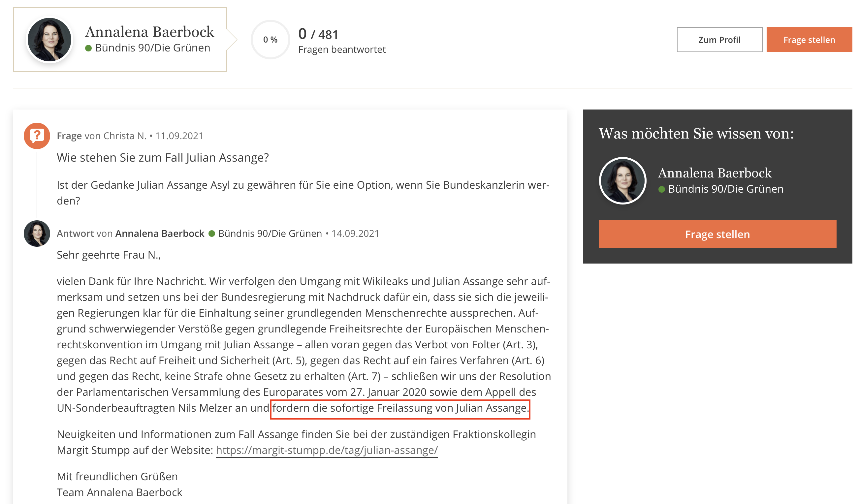Click the question title 'Wie stehen Sie zum Fall Julian Assange?'
859x504 pixels.
(x=163, y=157)
